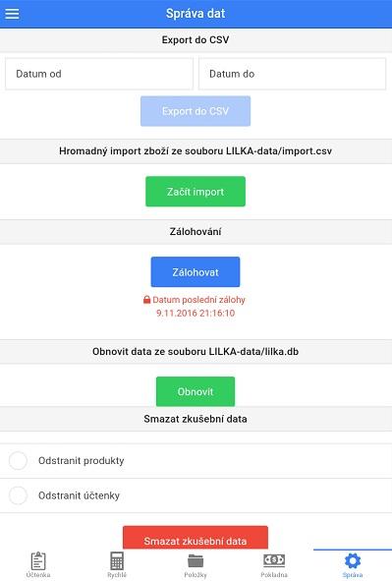Click the Export do CSV button

pyautogui.click(x=196, y=111)
